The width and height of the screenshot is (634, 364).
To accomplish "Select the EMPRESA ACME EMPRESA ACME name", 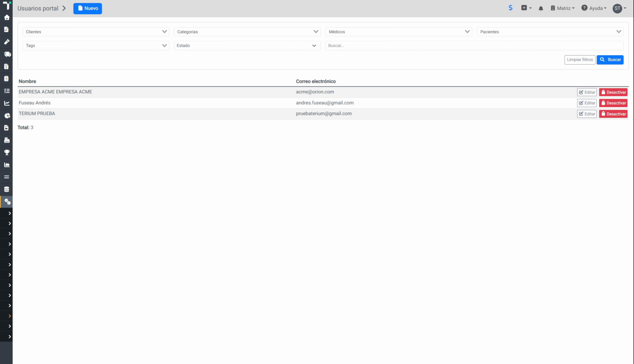I will 55,92.
